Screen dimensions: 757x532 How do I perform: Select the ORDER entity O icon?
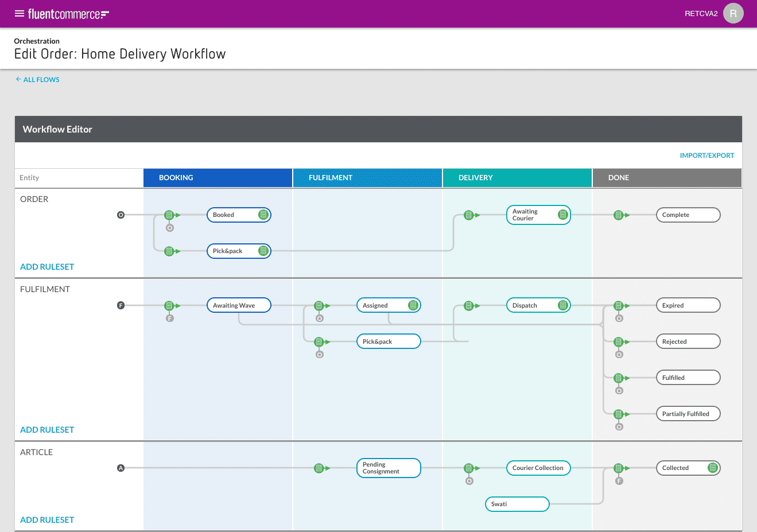pos(121,215)
